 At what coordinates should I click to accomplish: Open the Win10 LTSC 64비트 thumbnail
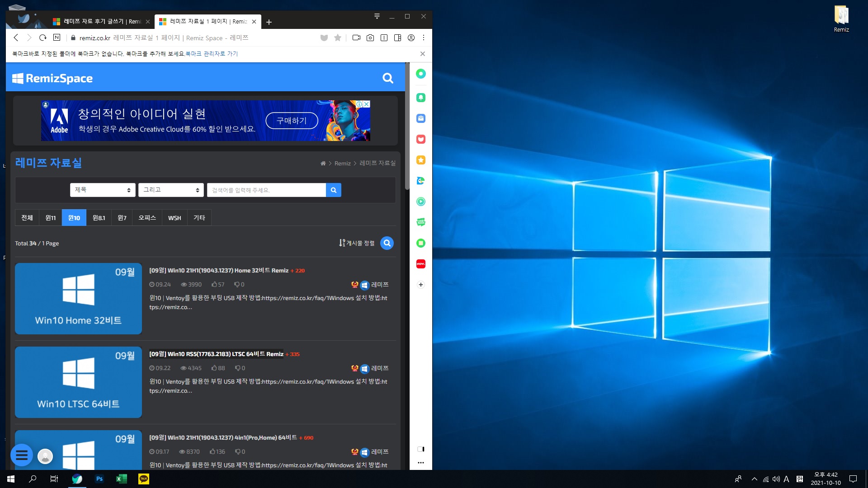pos(78,382)
